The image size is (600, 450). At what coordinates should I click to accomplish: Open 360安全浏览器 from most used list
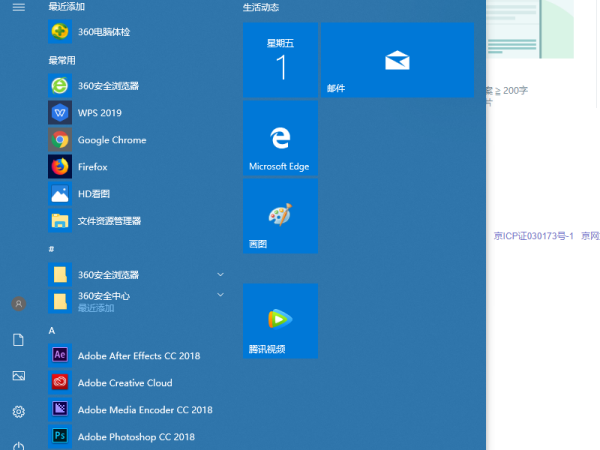(x=138, y=86)
